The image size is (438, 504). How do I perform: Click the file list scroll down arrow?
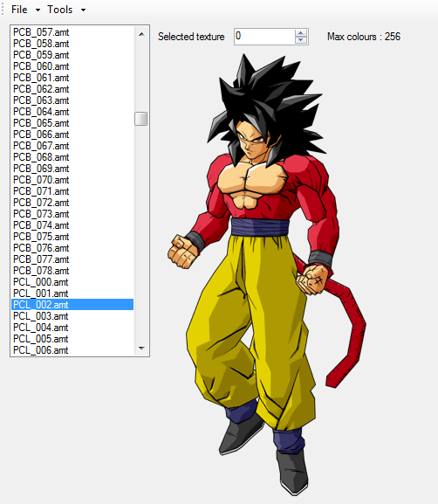141,349
